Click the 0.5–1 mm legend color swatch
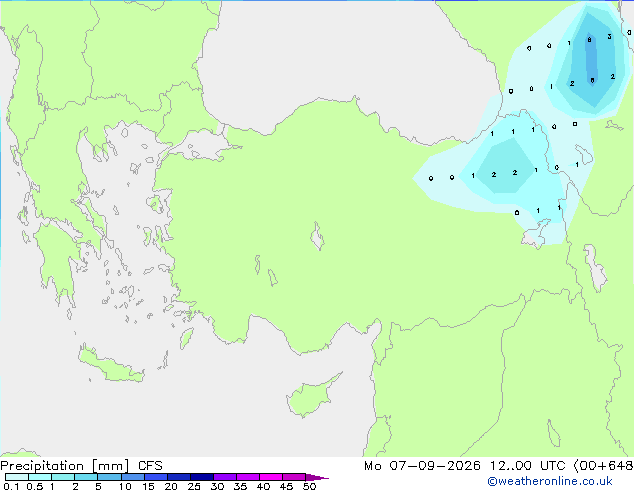 coord(40,477)
